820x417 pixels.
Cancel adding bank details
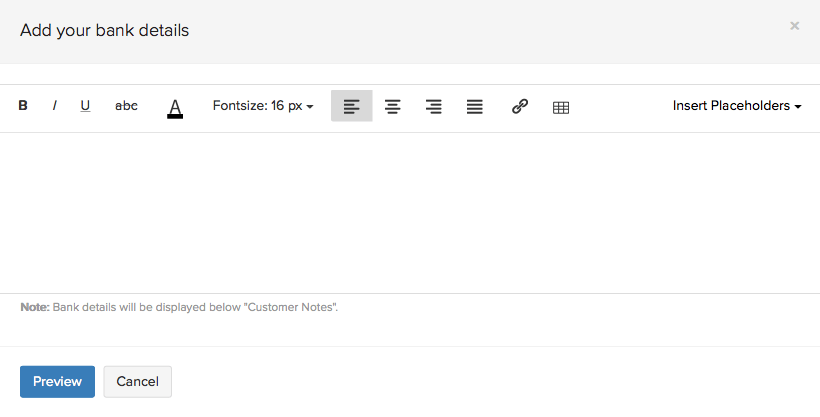click(138, 381)
